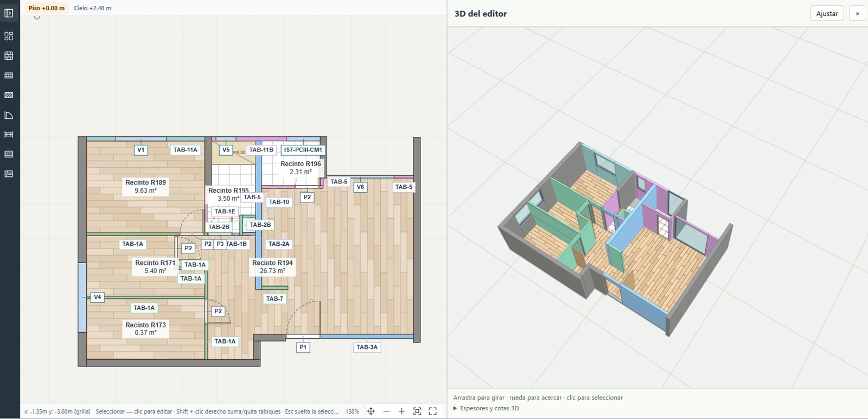Viewport: 868px width, 419px height.
Task: Select the P1 door tag
Action: (x=303, y=347)
